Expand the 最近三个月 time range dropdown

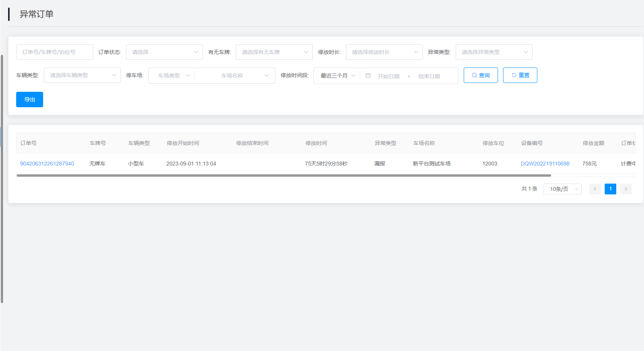tap(337, 76)
